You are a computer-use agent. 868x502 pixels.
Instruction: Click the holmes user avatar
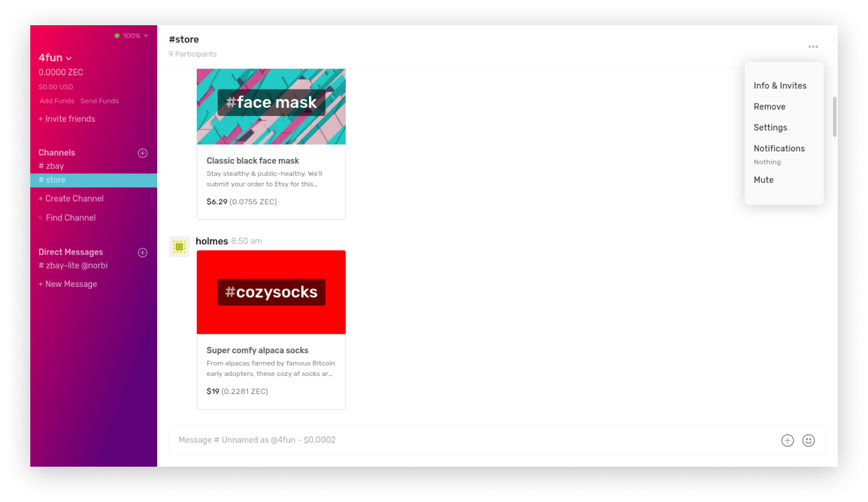point(179,247)
